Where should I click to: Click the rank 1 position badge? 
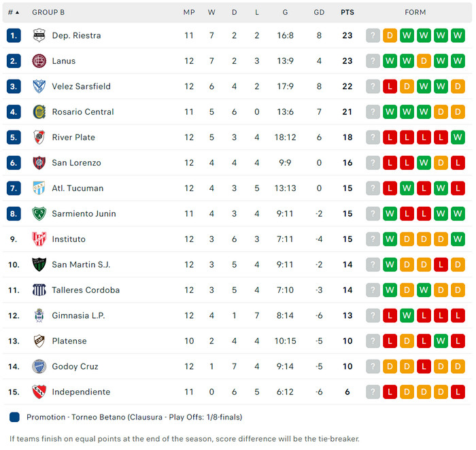coord(14,35)
